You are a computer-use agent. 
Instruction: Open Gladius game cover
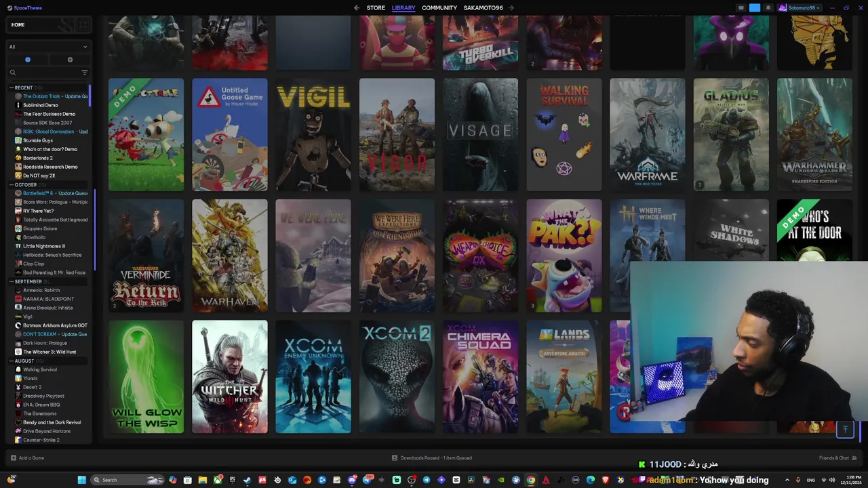731,134
